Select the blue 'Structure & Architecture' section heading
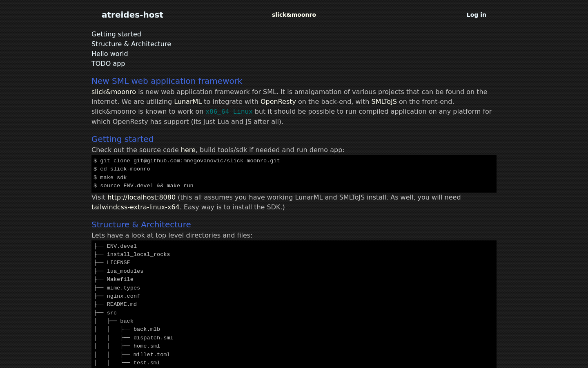 141,224
